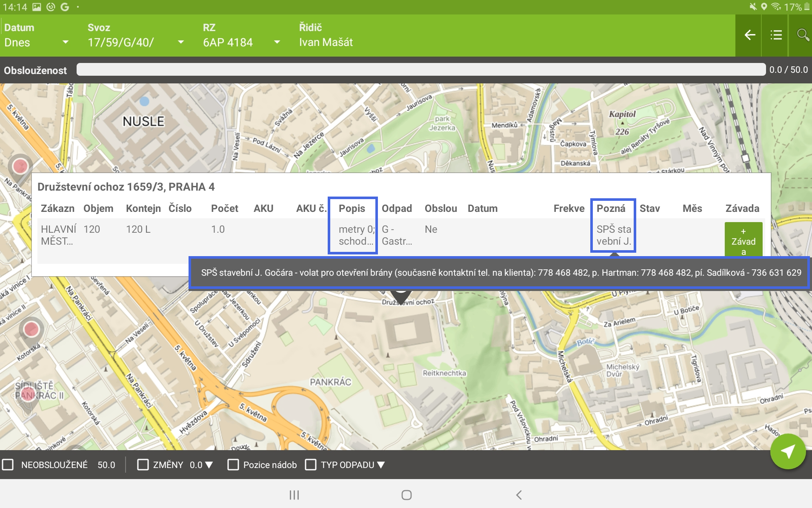Expand ZMĚNY dropdown arrow
Screen dimensions: 812x508
pos(209,465)
